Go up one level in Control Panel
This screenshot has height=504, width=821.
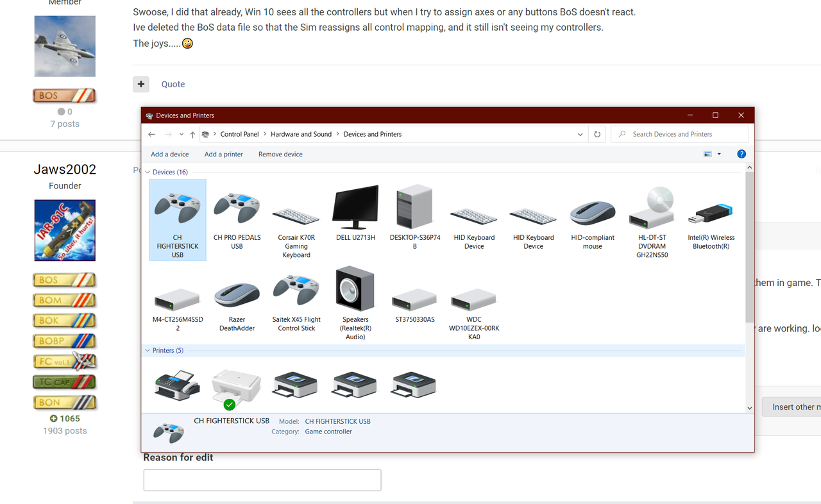tap(192, 135)
